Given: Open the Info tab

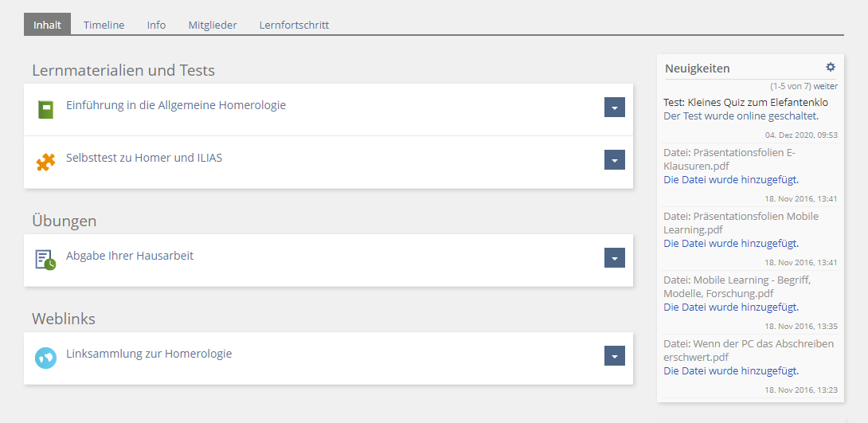Looking at the screenshot, I should (x=156, y=25).
